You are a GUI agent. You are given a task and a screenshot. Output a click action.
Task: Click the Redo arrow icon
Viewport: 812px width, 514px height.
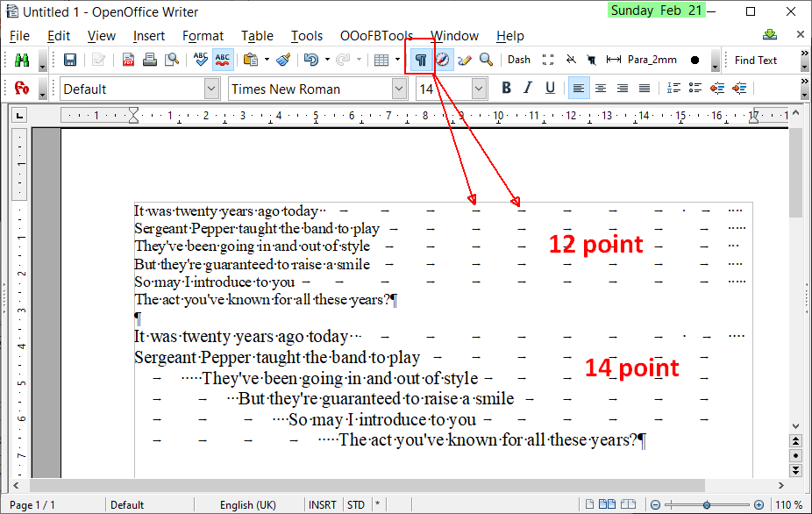343,61
